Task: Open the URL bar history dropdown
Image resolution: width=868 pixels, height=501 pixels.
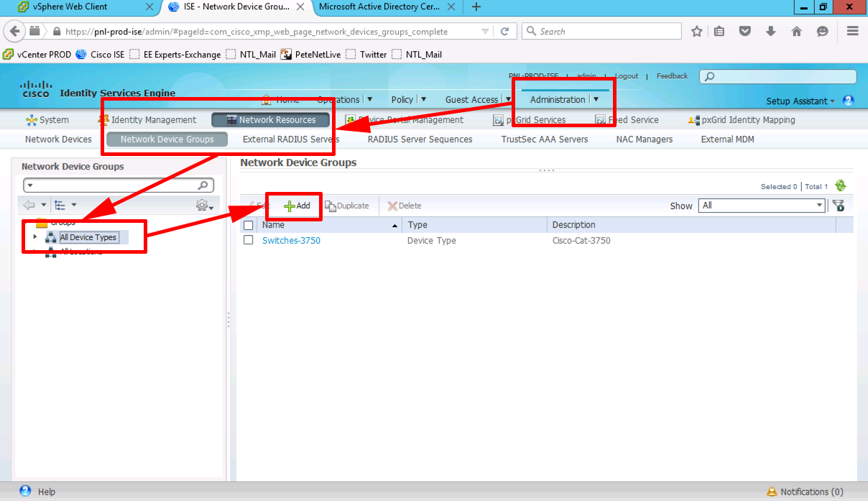Action: (486, 32)
